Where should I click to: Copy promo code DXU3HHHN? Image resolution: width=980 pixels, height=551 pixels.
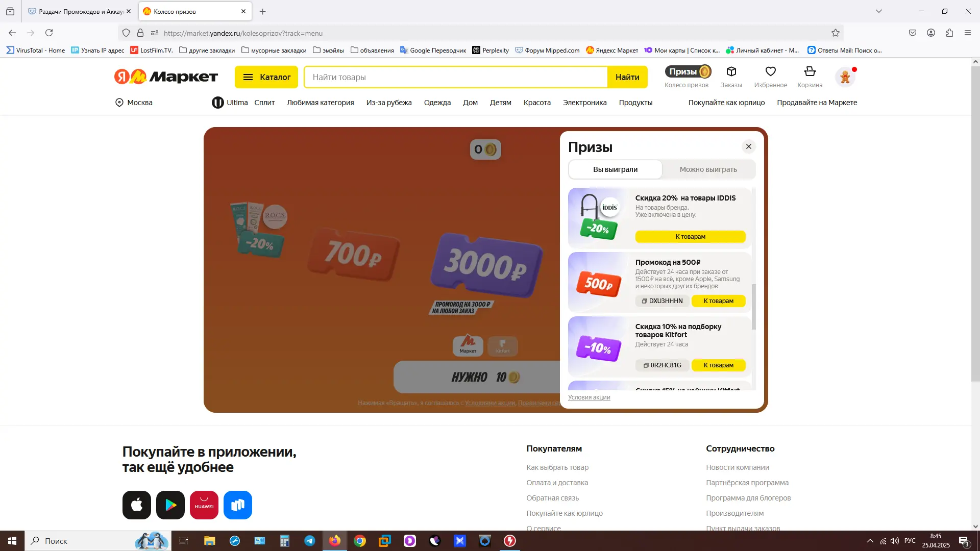click(x=663, y=301)
